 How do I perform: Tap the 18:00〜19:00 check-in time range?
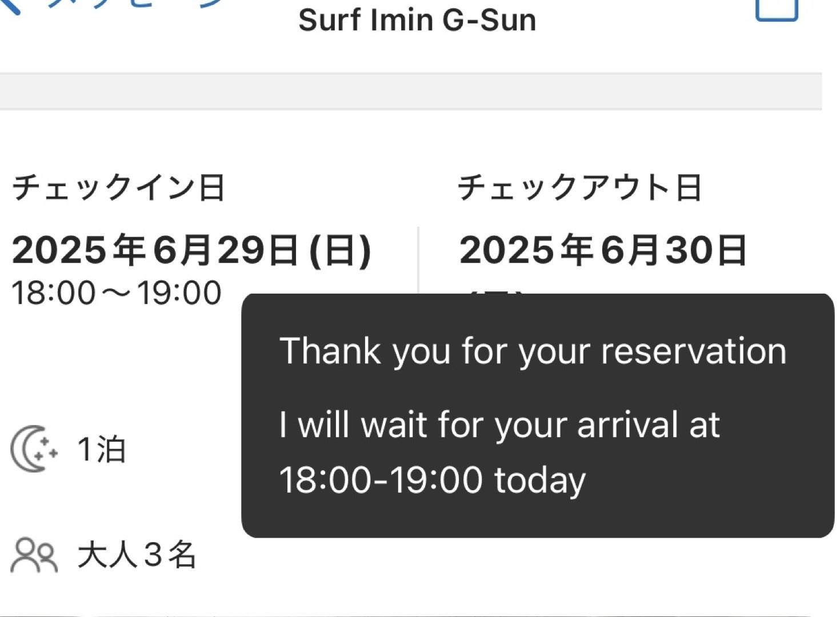coord(117,293)
